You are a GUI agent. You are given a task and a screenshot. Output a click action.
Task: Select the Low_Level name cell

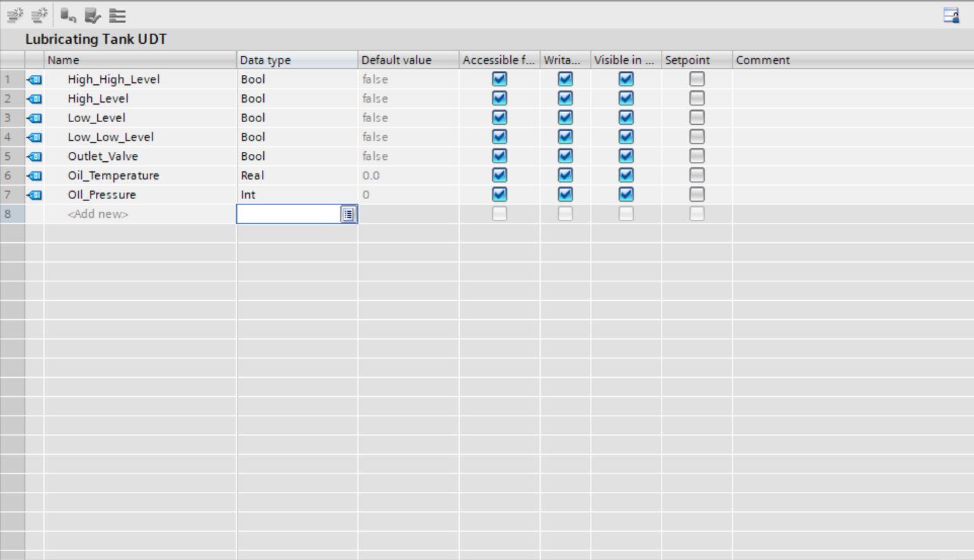pyautogui.click(x=140, y=118)
